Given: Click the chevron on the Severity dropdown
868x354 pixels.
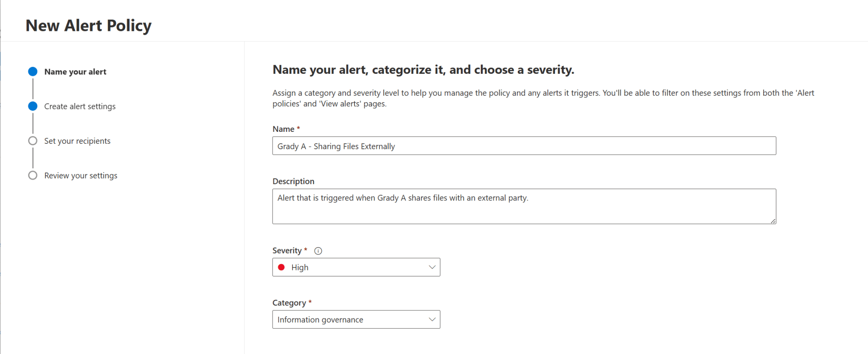Looking at the screenshot, I should 432,267.
